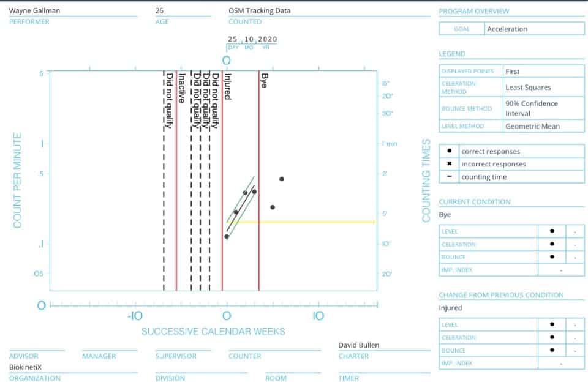Open the Celeration Method 'Least Squares' field

(x=528, y=88)
